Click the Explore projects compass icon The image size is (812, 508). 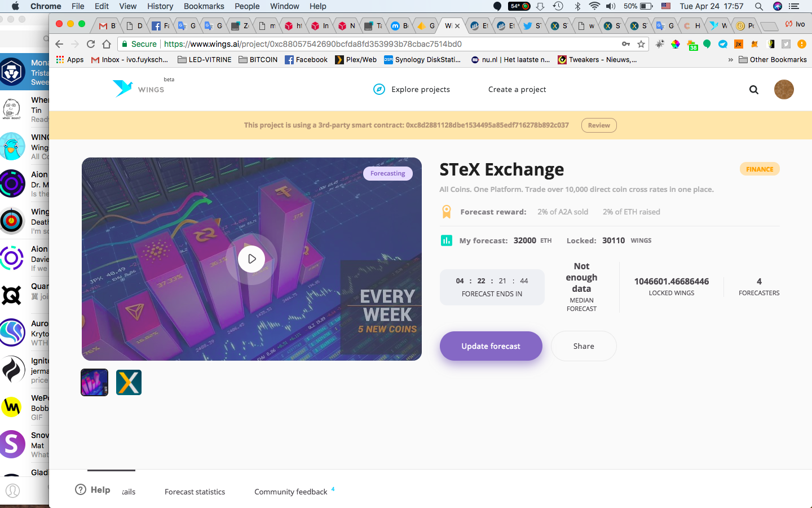[379, 89]
